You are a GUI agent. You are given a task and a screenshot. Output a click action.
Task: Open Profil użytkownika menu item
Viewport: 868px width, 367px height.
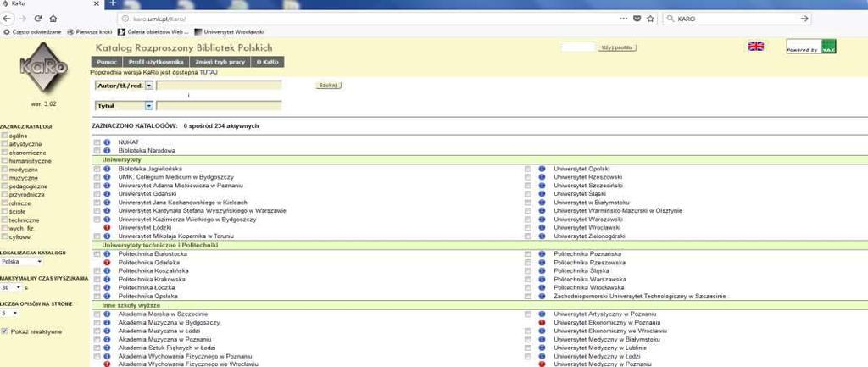[156, 62]
